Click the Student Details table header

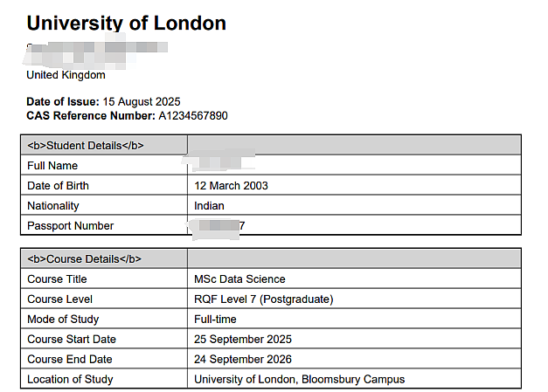pyautogui.click(x=86, y=145)
